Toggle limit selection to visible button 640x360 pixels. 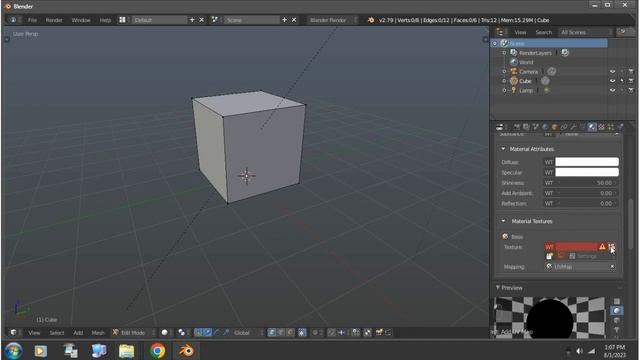tap(302, 333)
